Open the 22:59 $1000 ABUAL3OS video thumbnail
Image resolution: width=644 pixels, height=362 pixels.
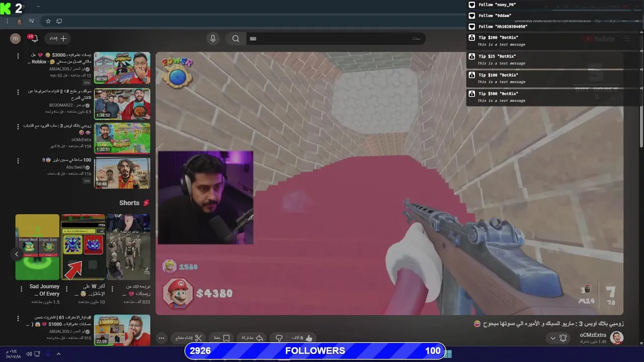(122, 330)
